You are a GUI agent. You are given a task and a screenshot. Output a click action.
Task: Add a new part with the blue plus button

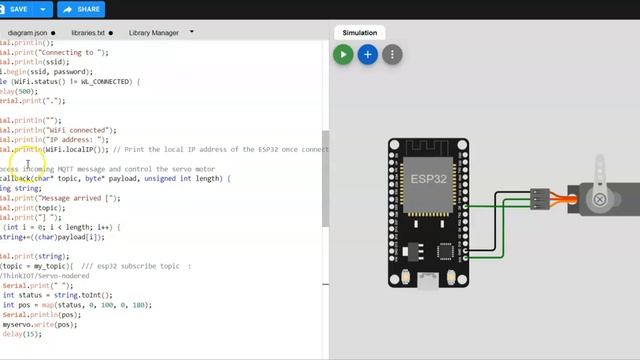coord(368,54)
